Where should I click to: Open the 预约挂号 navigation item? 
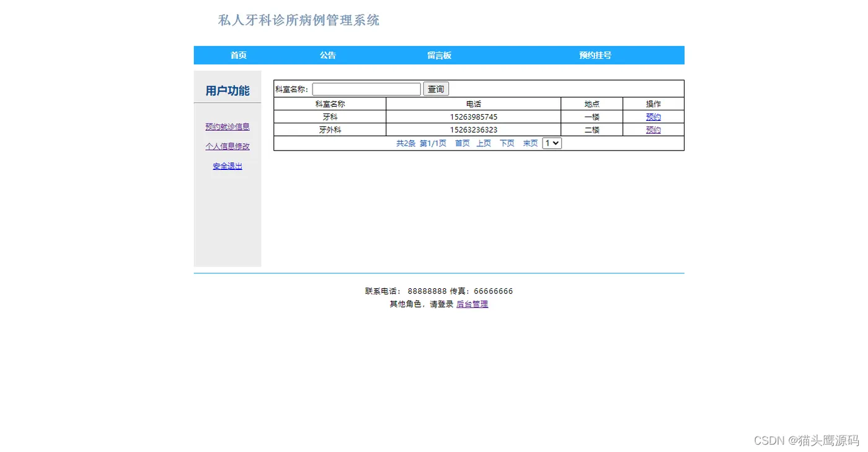[595, 55]
